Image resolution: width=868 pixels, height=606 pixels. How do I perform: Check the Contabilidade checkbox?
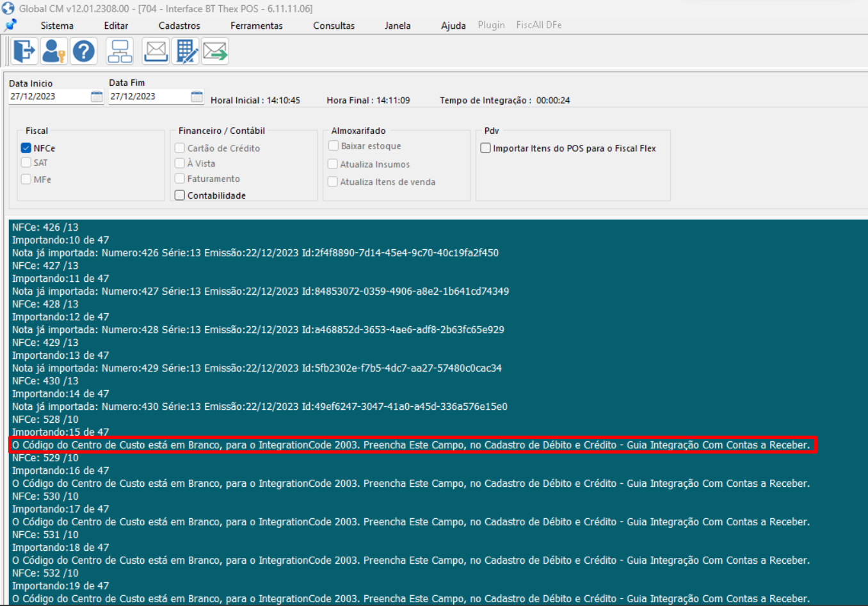180,195
